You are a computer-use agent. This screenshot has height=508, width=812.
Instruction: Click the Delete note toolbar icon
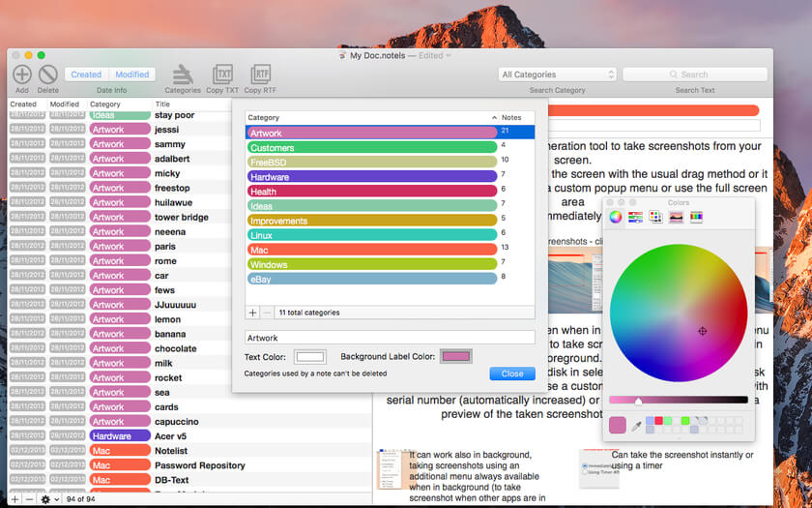pos(47,74)
